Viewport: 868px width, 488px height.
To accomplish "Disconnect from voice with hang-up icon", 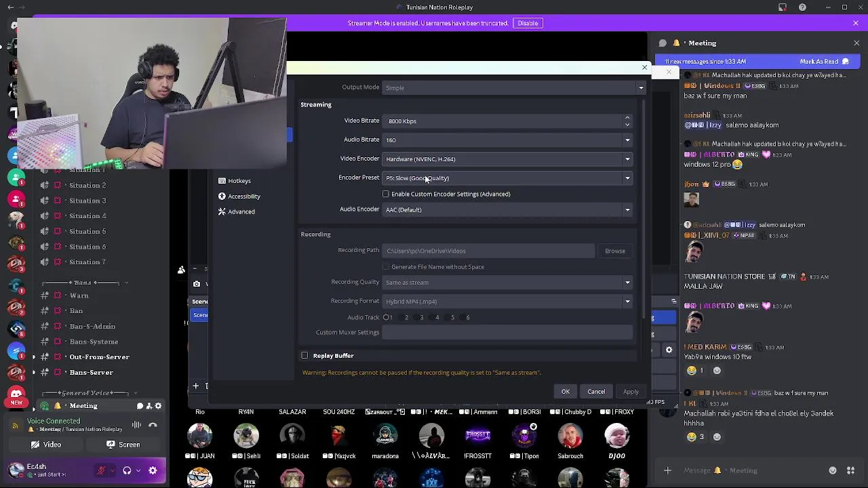I will point(153,425).
